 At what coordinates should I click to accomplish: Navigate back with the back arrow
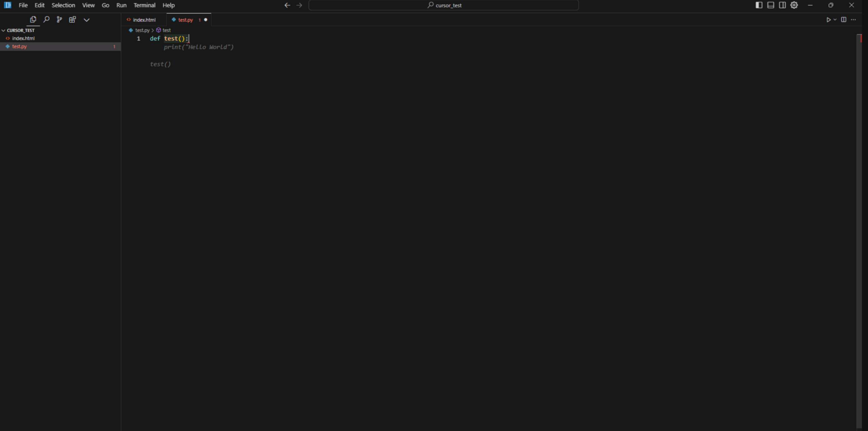(x=287, y=5)
